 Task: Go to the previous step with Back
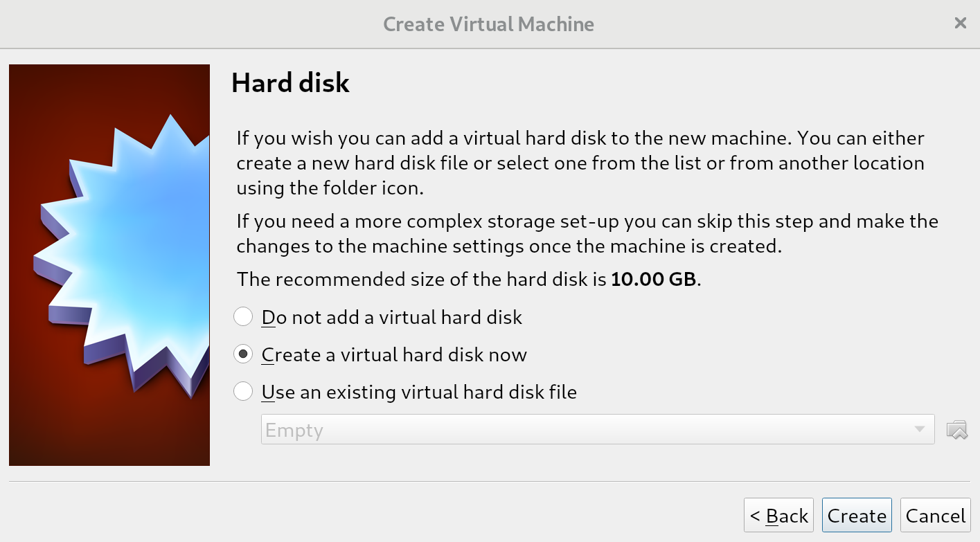click(x=778, y=516)
